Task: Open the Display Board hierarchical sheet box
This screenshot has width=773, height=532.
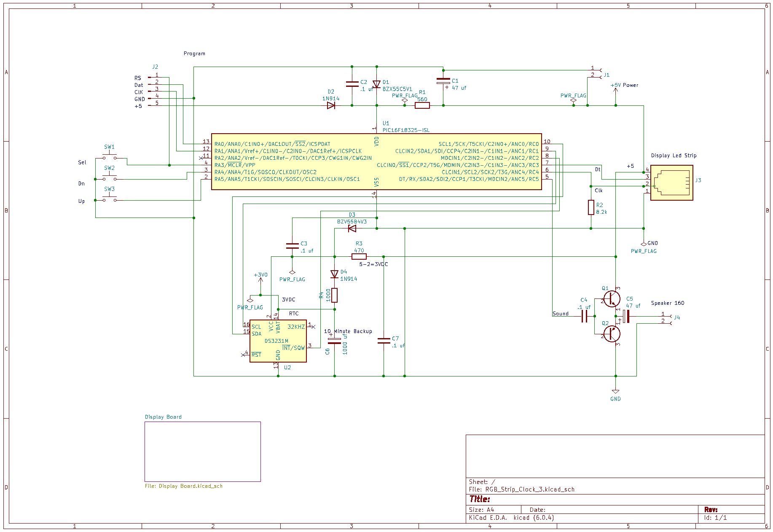Action: click(202, 451)
